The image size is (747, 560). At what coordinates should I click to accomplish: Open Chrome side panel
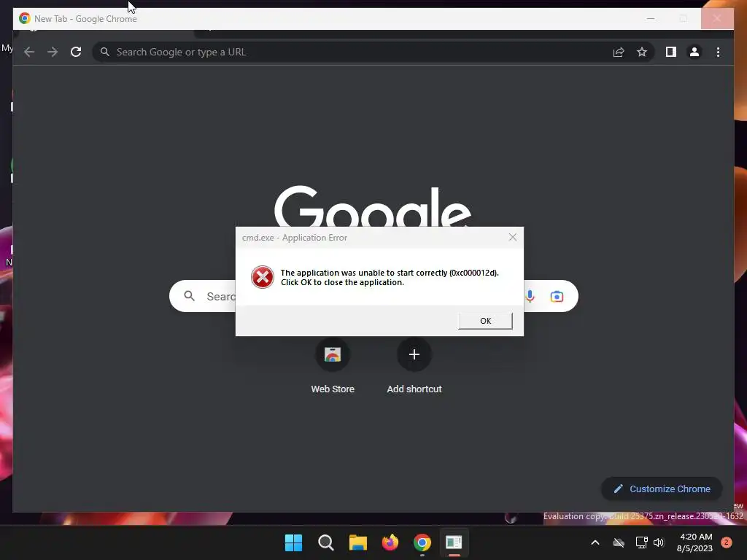(671, 52)
